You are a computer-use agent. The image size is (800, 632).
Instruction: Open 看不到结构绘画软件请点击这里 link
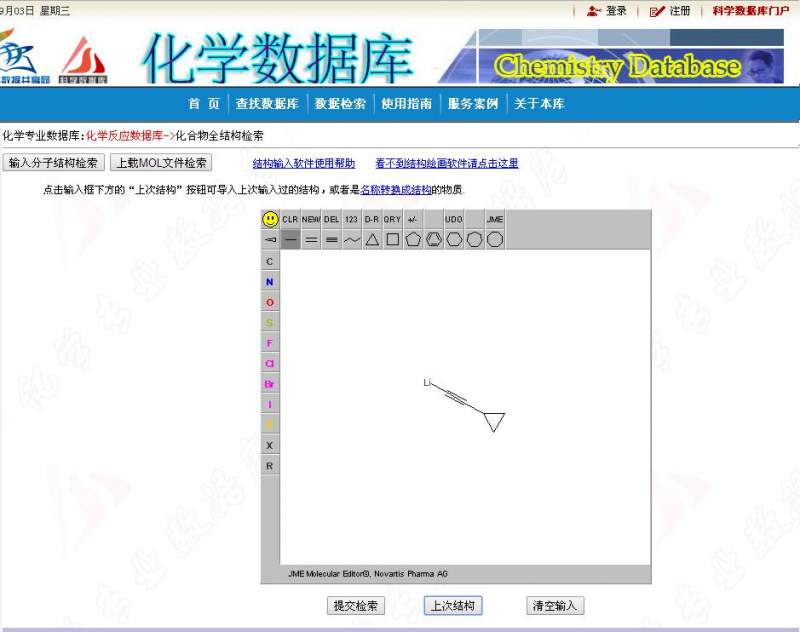[x=447, y=163]
